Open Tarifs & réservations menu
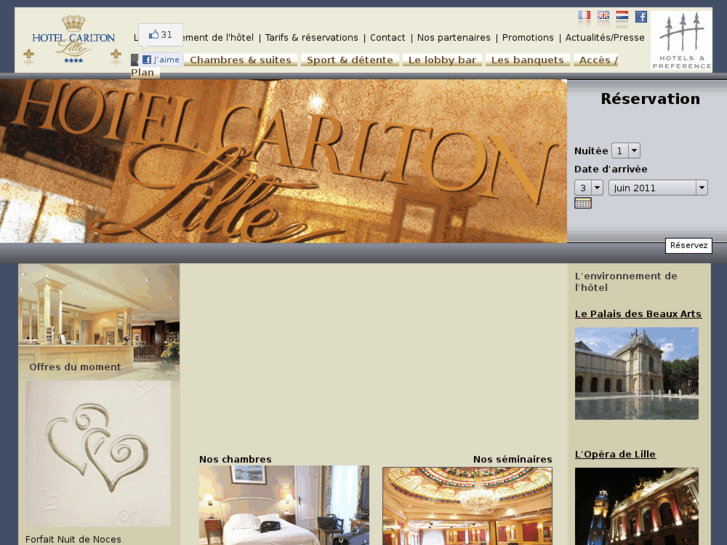 pos(312,38)
